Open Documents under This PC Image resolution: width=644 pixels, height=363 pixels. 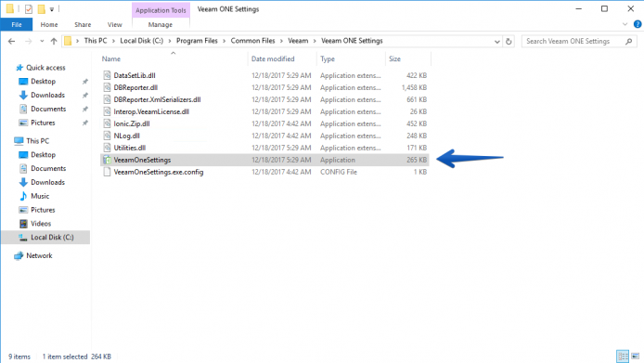pos(48,169)
